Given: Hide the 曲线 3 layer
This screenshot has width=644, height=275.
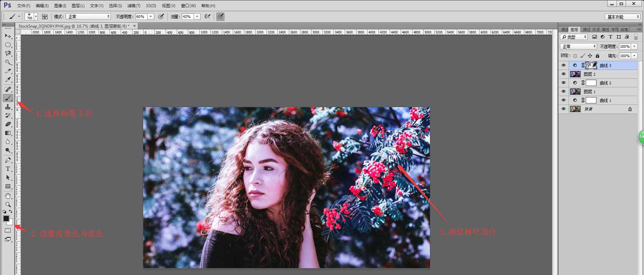Looking at the screenshot, I should click(564, 66).
